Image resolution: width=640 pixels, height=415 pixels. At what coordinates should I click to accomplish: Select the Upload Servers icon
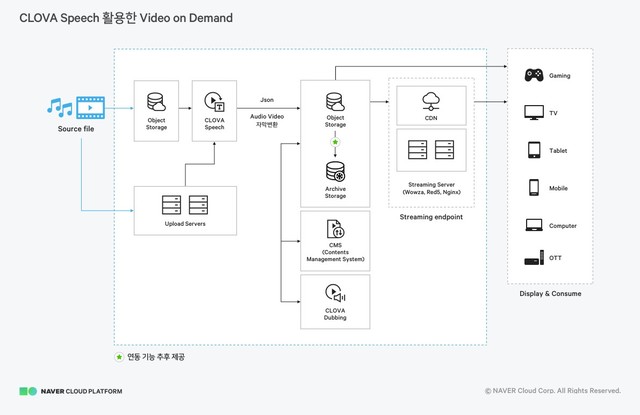[x=185, y=206]
